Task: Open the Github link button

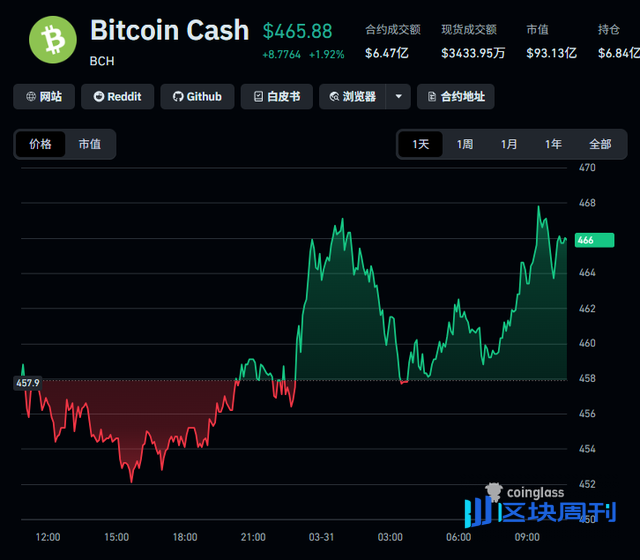Action: (197, 97)
